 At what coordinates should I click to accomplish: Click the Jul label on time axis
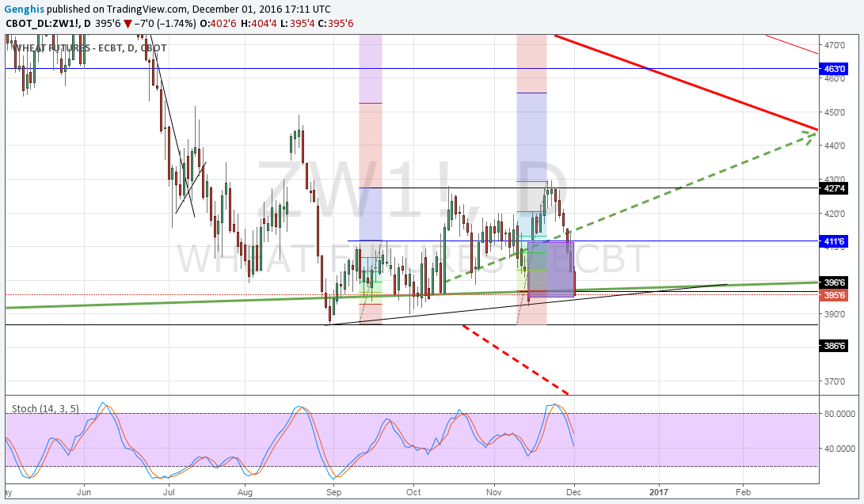pos(169,492)
